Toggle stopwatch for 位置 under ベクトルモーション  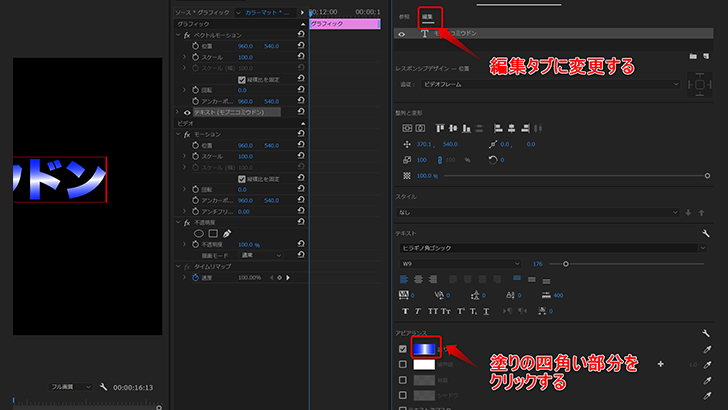pyautogui.click(x=195, y=46)
